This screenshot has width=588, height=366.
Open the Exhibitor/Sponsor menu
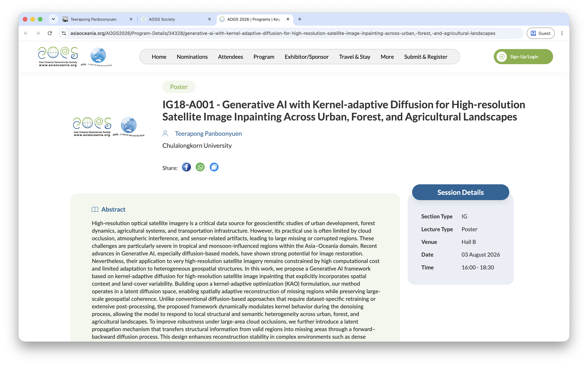click(307, 57)
